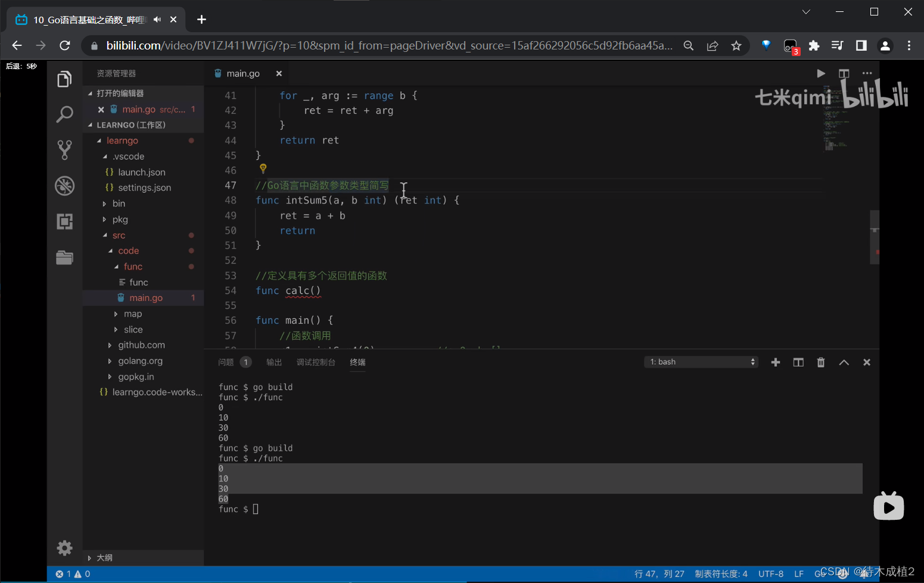Open a new browser tab
Screen dimensions: 924x583
[x=201, y=20]
